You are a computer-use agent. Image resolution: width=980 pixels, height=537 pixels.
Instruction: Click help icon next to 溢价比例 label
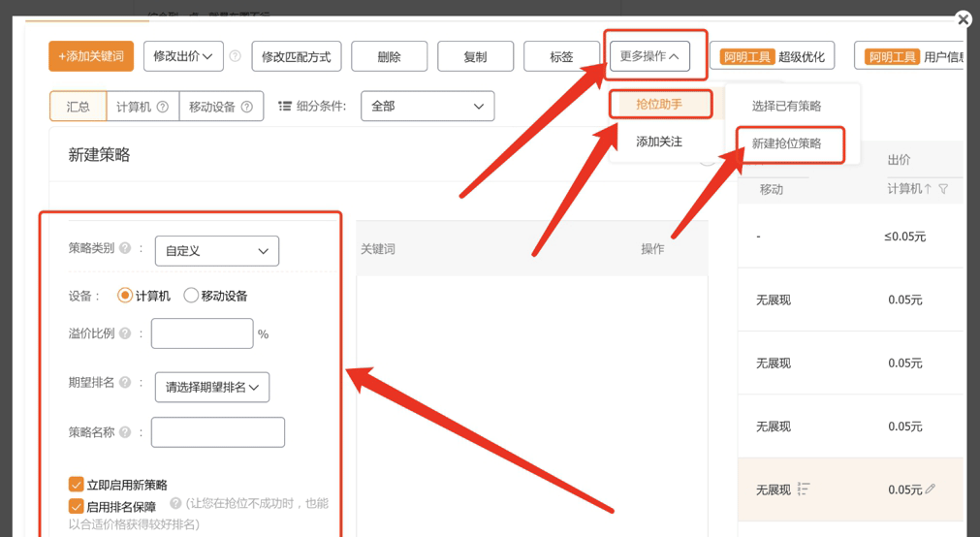(125, 333)
